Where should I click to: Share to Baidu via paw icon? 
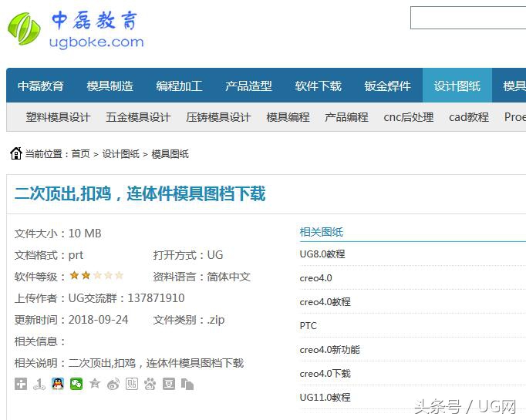[x=150, y=384]
